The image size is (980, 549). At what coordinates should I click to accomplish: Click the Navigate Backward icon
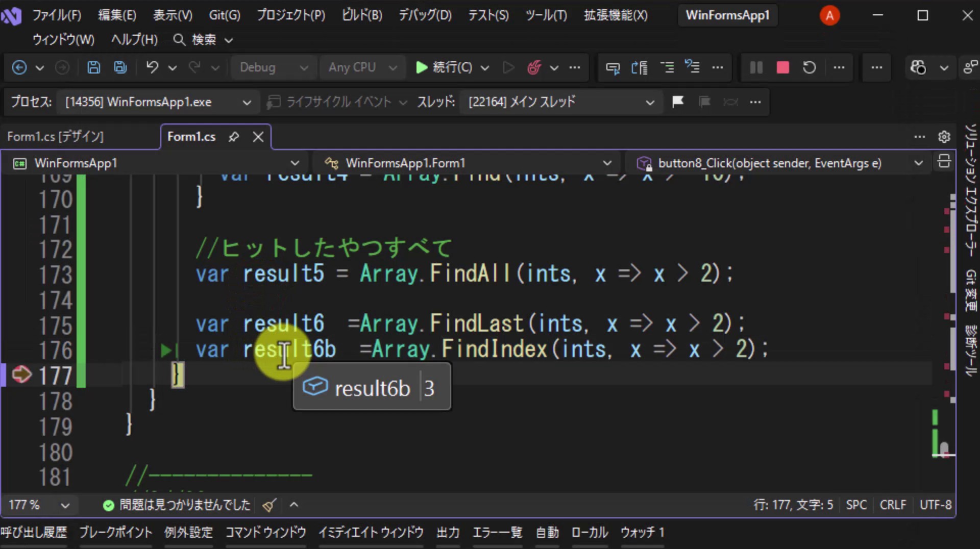[x=19, y=67]
